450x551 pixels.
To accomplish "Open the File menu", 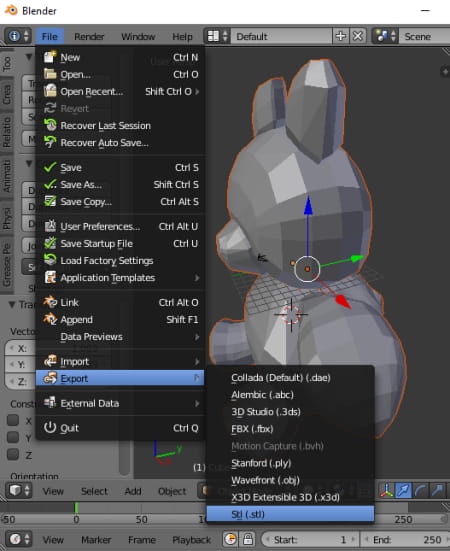I will click(x=50, y=36).
